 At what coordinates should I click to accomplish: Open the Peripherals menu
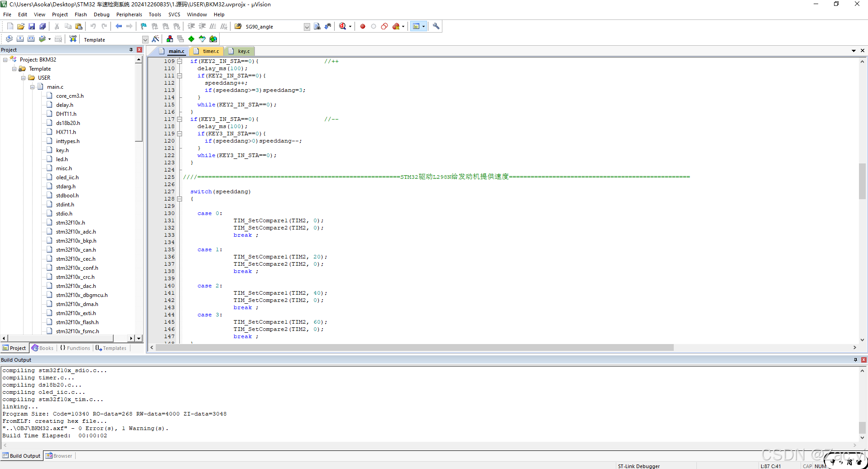pyautogui.click(x=129, y=14)
